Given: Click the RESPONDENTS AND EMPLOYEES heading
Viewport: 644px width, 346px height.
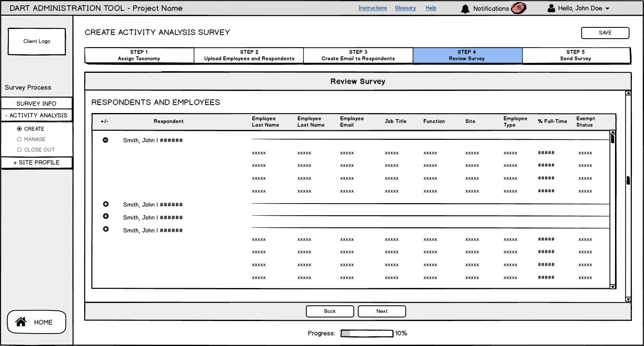Looking at the screenshot, I should [x=156, y=102].
